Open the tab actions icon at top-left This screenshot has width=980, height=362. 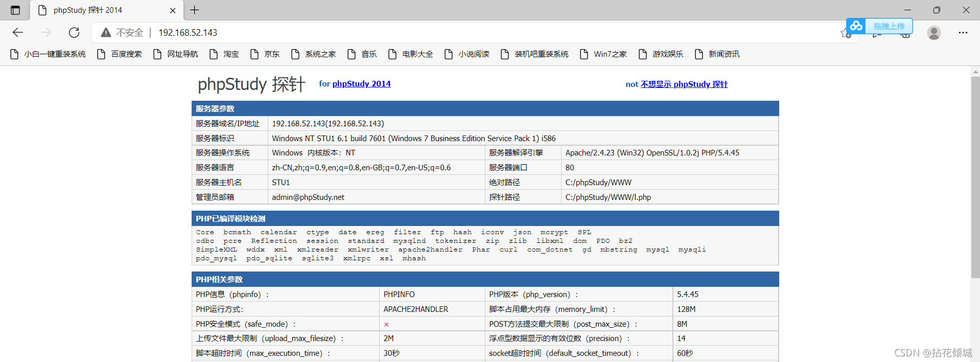tap(15, 10)
